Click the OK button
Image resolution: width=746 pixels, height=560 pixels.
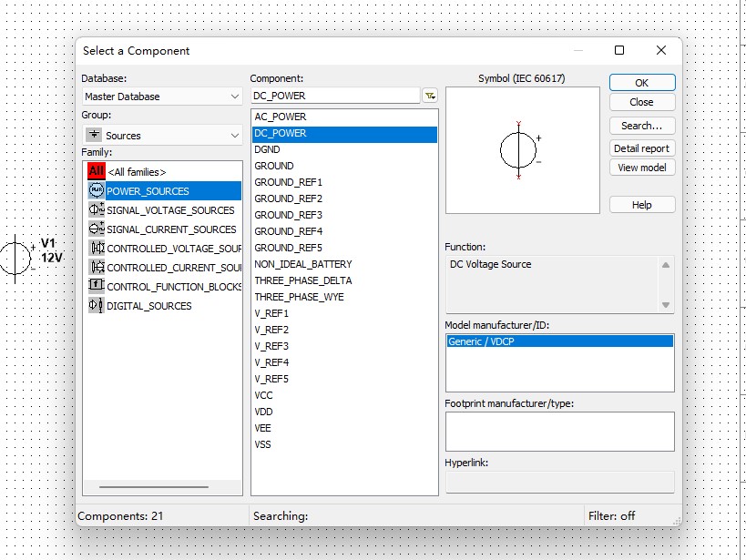click(642, 82)
